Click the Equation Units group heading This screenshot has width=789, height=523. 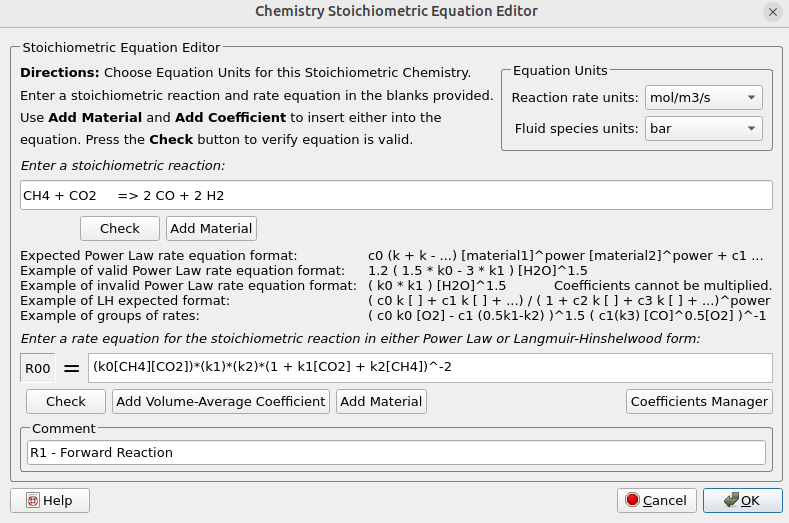pyautogui.click(x=559, y=70)
